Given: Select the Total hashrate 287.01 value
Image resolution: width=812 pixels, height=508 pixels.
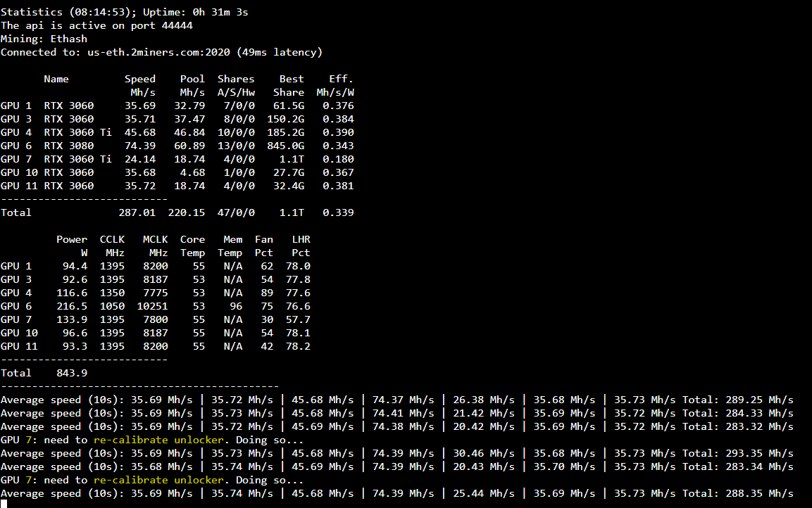Looking at the screenshot, I should (x=139, y=212).
